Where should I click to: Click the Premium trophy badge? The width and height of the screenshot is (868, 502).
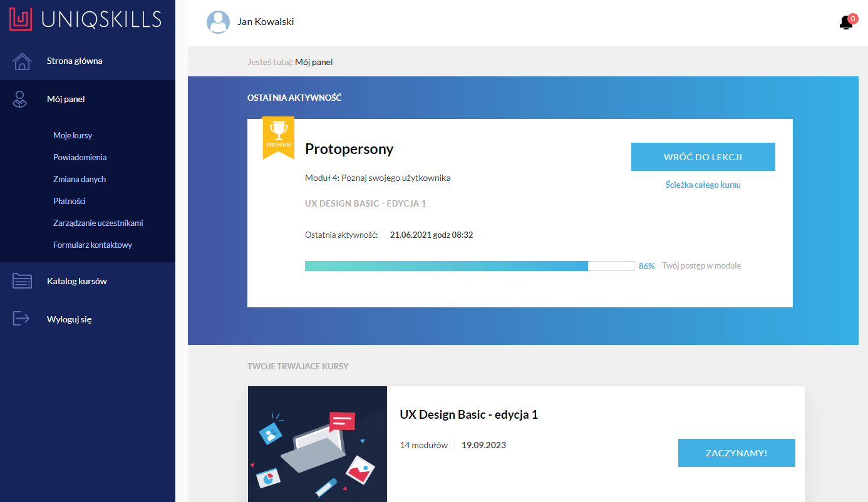click(x=278, y=136)
